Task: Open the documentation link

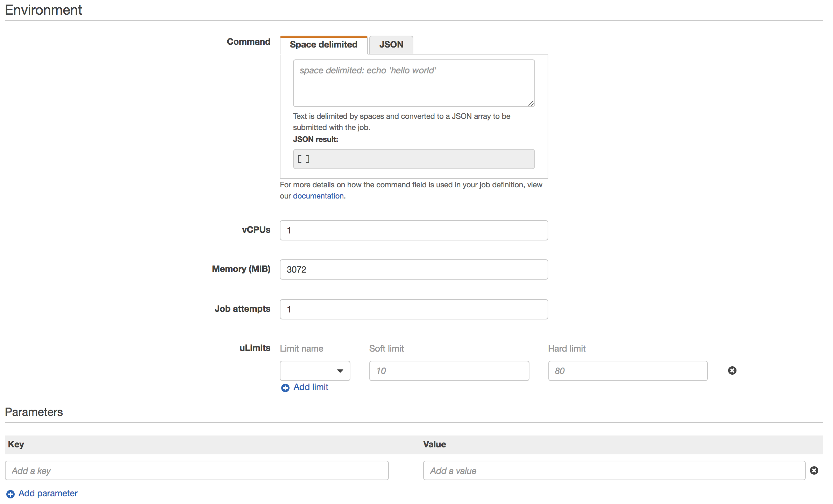Action: [x=318, y=196]
